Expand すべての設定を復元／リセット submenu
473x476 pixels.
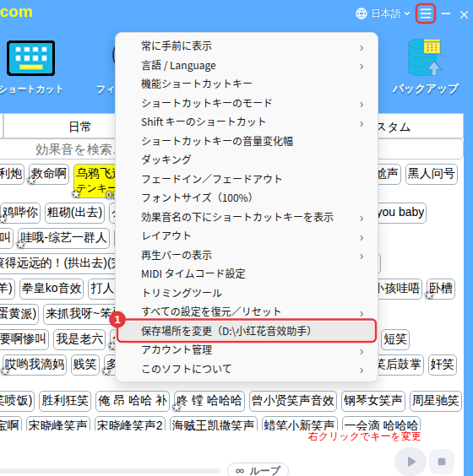tap(247, 311)
